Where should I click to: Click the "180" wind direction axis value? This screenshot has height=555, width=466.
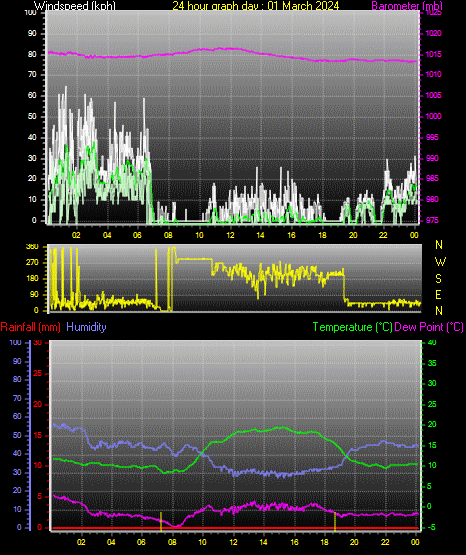tap(32, 279)
